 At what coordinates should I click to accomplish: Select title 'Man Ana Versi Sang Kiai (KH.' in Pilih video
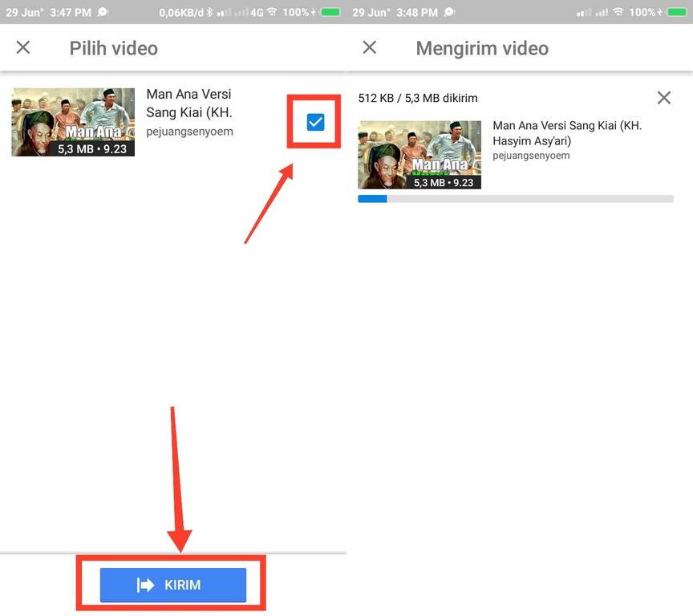pyautogui.click(x=189, y=103)
